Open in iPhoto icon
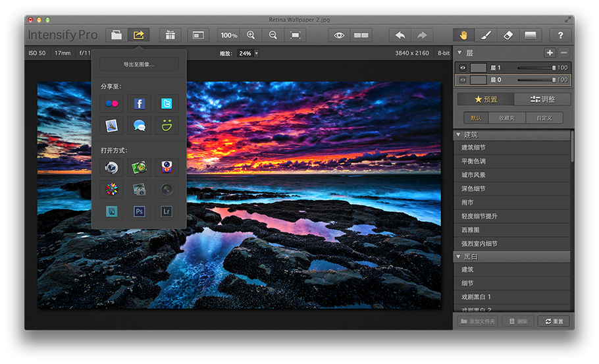This screenshot has height=364, width=599. tap(139, 189)
